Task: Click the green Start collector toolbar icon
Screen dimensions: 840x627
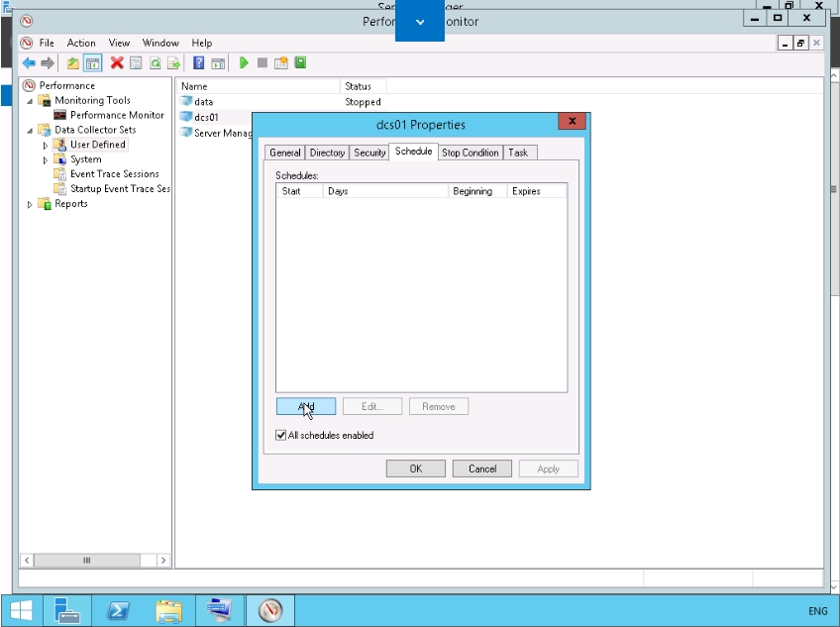Action: (244, 63)
